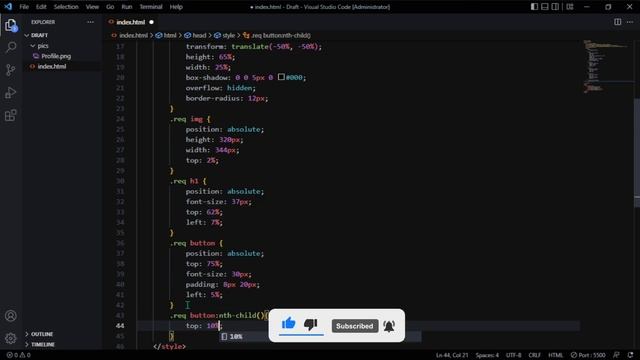Click line number 44 in gutter
Image resolution: width=640 pixels, height=360 pixels.
(x=120, y=326)
